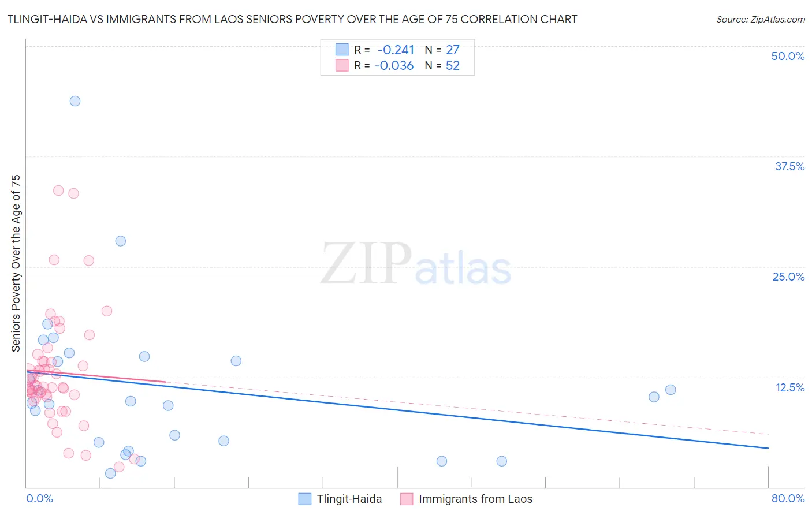The height and width of the screenshot is (515, 812).
Task: Click the highest blue data point near 44%
Action: (x=75, y=101)
